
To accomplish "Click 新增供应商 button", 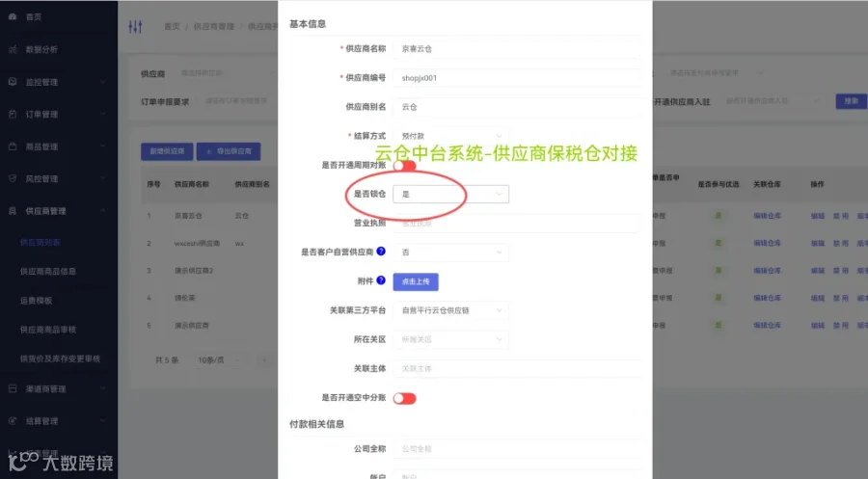I will [x=167, y=151].
